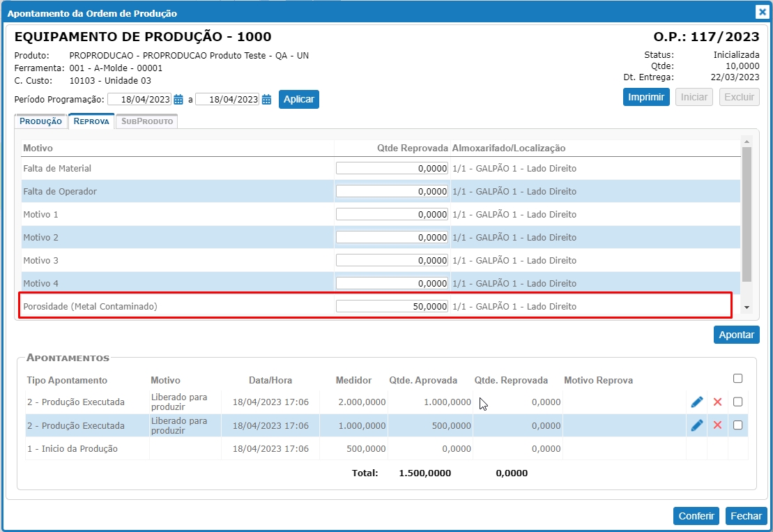Close the Apontamento da Ordem dialog

click(762, 13)
